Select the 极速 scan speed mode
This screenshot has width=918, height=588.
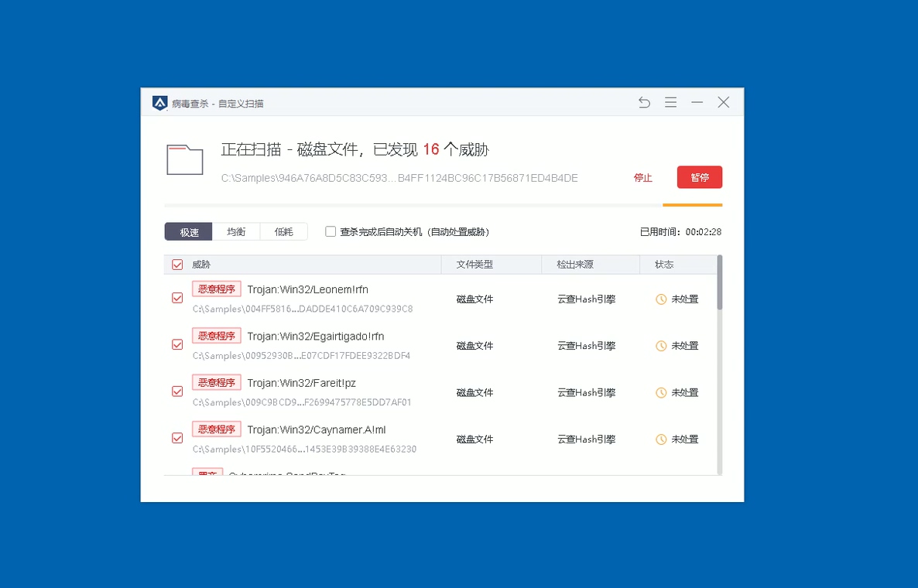189,231
